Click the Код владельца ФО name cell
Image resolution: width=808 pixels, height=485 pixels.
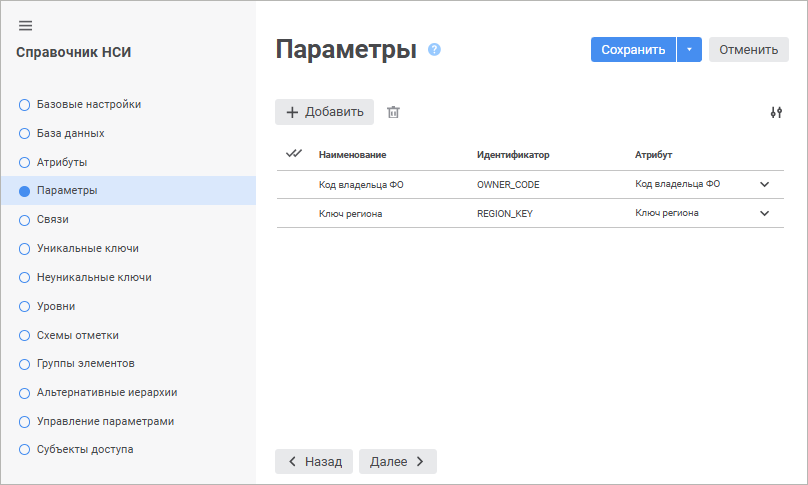coord(361,185)
